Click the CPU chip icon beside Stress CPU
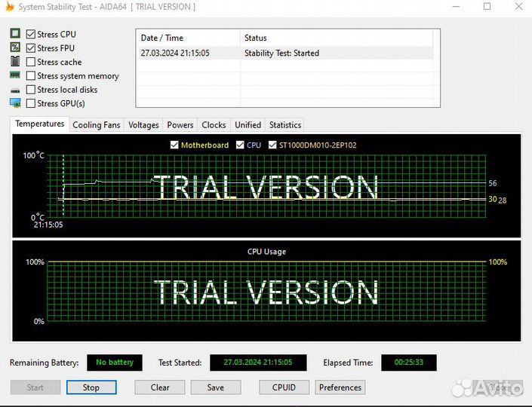532x407 pixels. point(15,34)
